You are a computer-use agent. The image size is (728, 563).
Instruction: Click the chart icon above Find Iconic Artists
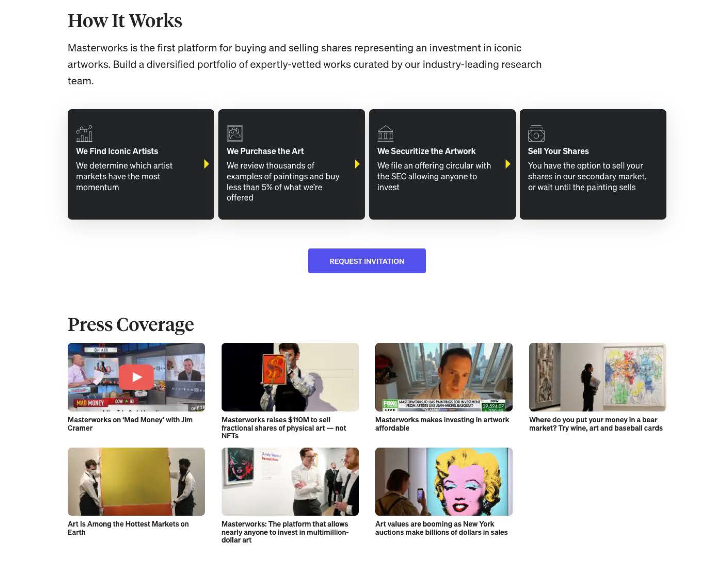(x=84, y=133)
